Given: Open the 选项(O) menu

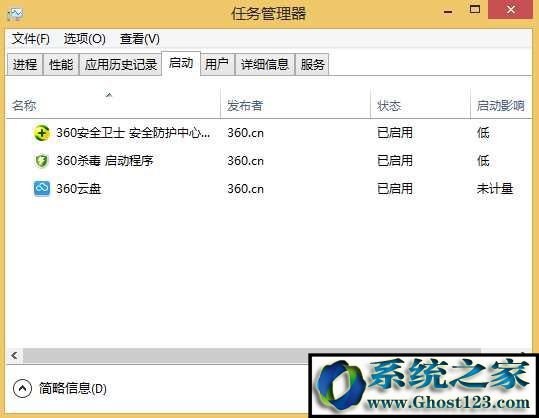Looking at the screenshot, I should click(x=85, y=38).
